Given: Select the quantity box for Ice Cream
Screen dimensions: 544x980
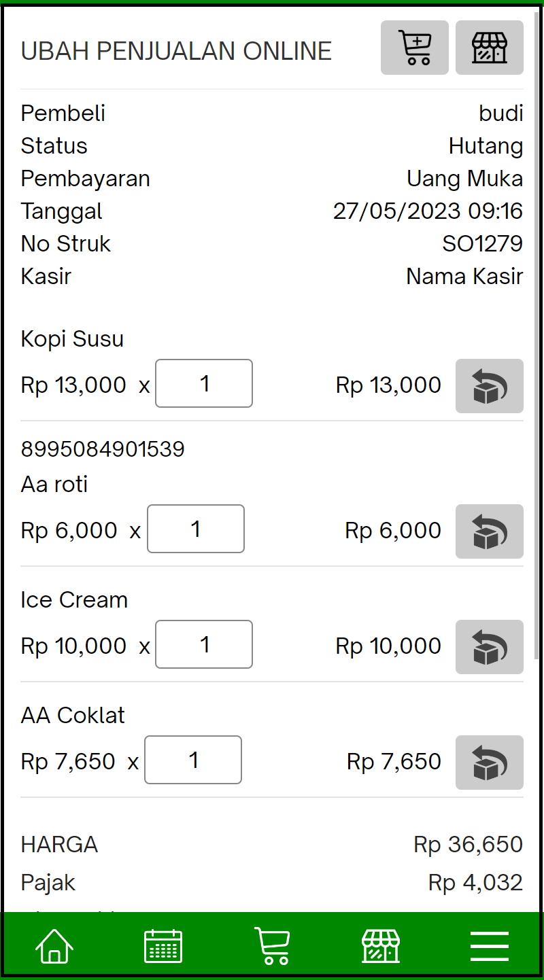Looking at the screenshot, I should [x=204, y=644].
